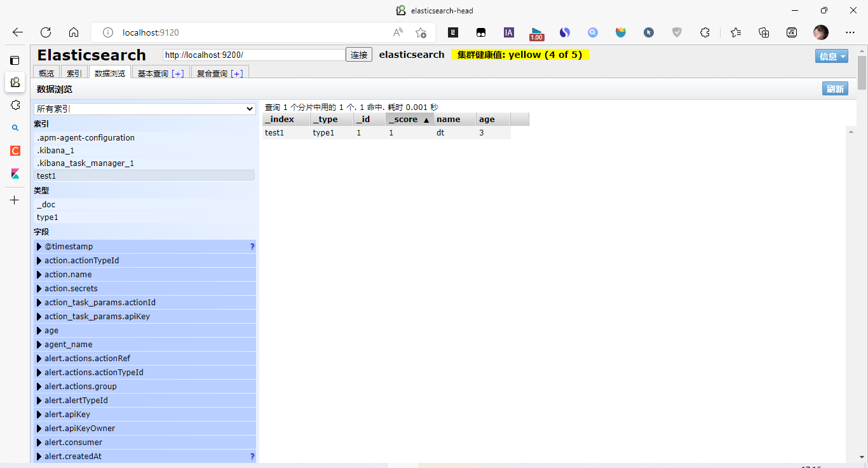Screen dimensions: 868x468
Task: Open the browser home page icon
Action: point(74,32)
